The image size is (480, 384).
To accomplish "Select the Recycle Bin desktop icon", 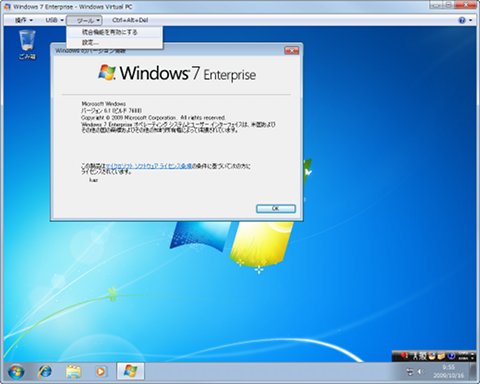I will (x=27, y=45).
